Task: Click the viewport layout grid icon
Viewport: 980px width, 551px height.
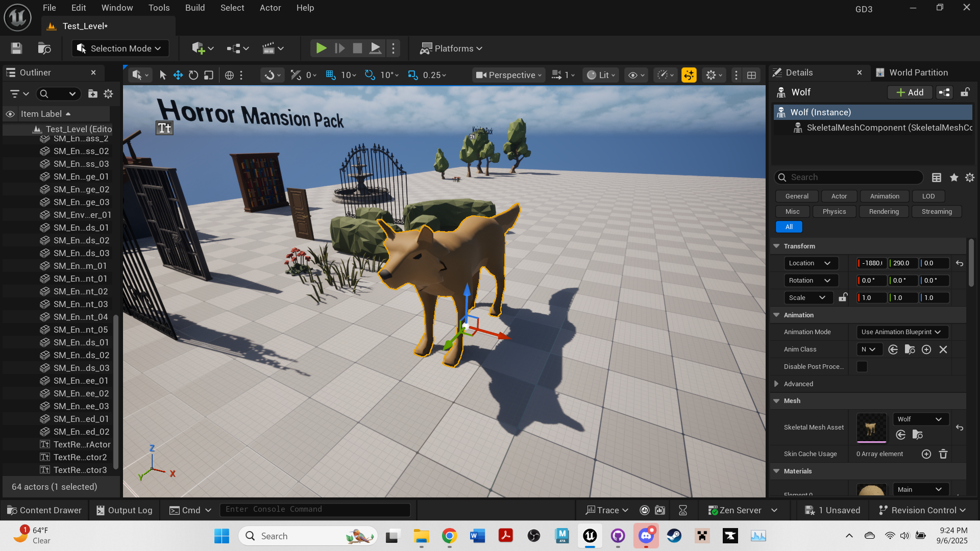Action: pyautogui.click(x=751, y=76)
